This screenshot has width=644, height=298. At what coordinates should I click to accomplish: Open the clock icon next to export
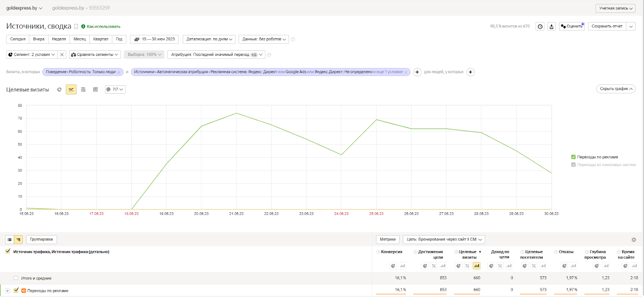pyautogui.click(x=540, y=27)
